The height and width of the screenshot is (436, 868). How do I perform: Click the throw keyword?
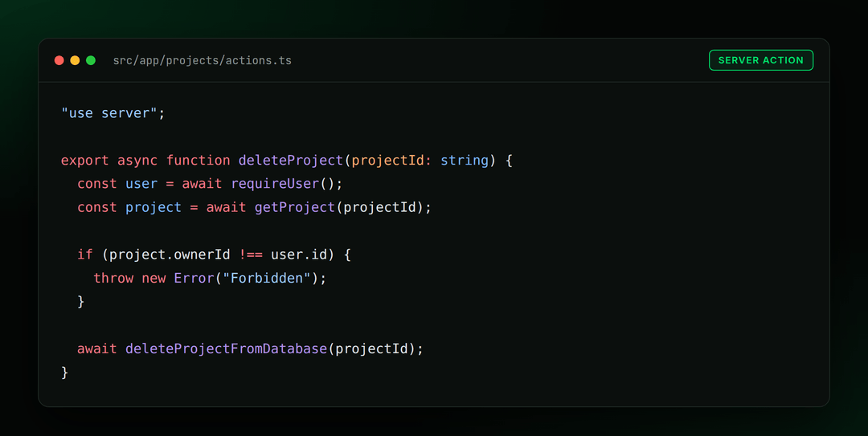pyautogui.click(x=113, y=278)
